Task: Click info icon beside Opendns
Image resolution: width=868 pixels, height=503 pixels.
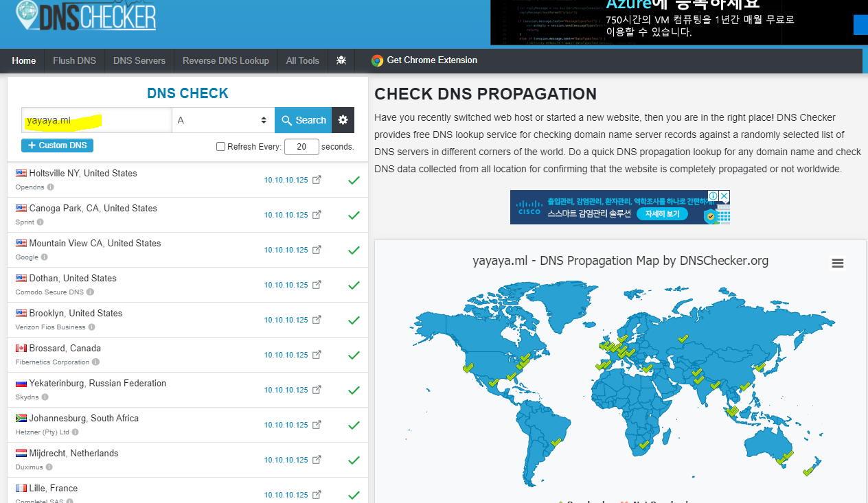Action: pos(51,187)
